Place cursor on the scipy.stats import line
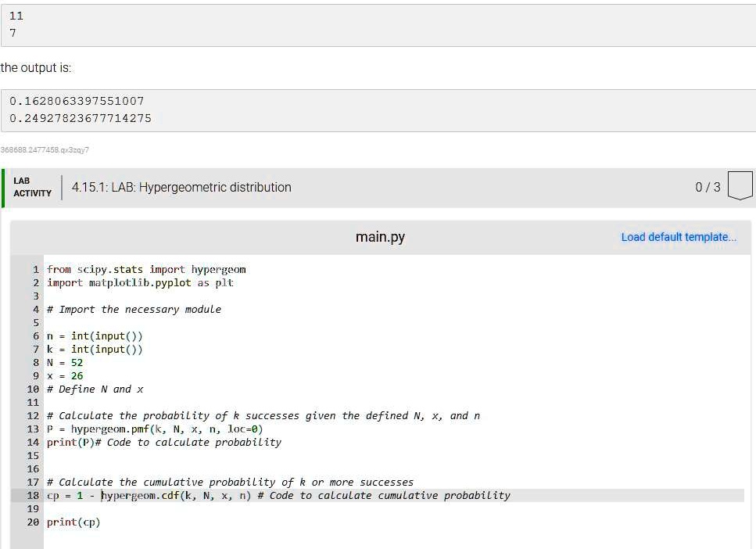756x549 pixels. [146, 269]
